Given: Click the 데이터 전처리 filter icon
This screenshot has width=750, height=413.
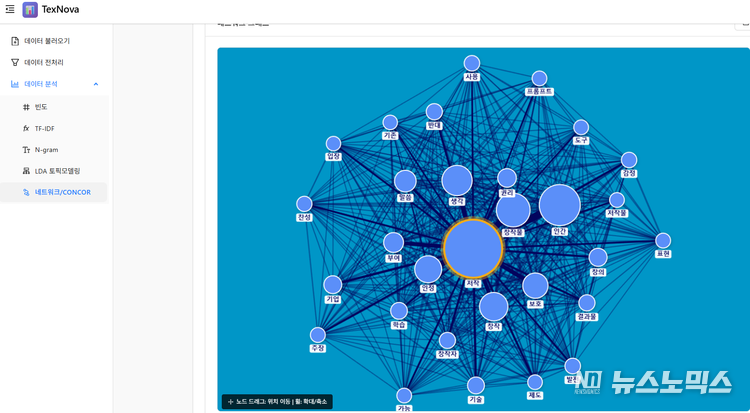Looking at the screenshot, I should pyautogui.click(x=15, y=62).
